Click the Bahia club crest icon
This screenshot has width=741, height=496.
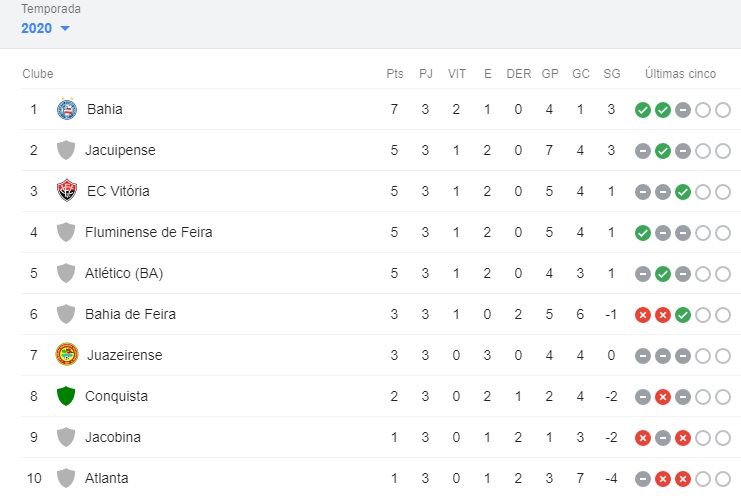[x=67, y=109]
